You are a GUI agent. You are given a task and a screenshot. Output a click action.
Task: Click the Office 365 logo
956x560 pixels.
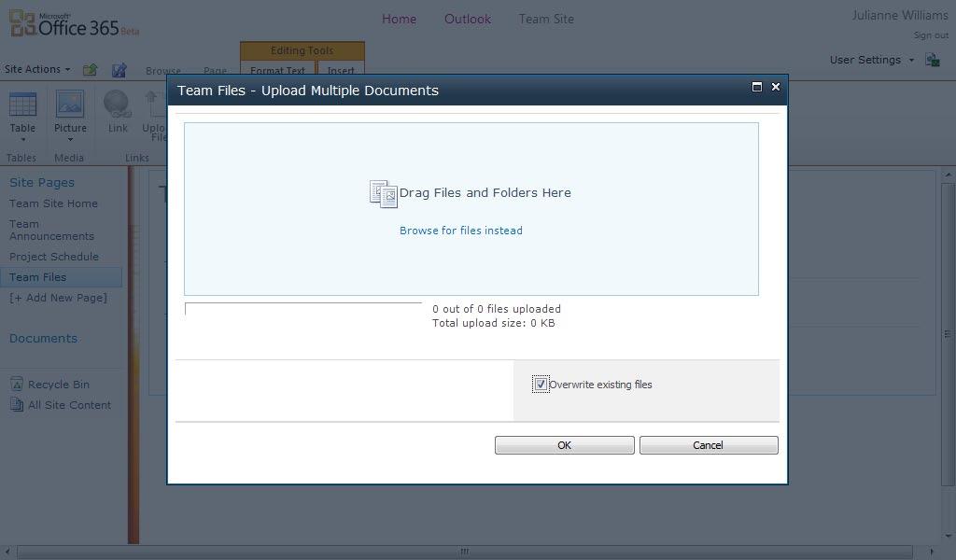75,24
